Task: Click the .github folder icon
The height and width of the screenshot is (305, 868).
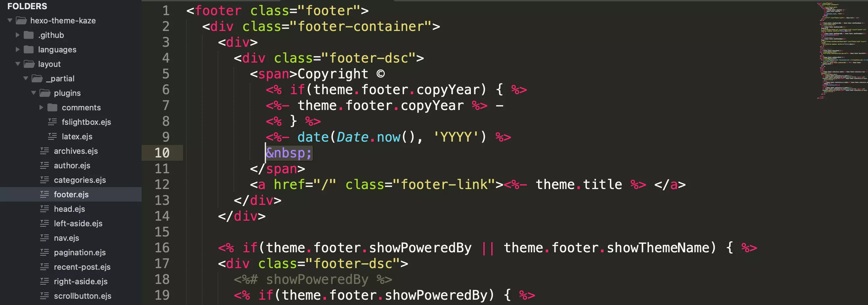Action: pyautogui.click(x=29, y=35)
